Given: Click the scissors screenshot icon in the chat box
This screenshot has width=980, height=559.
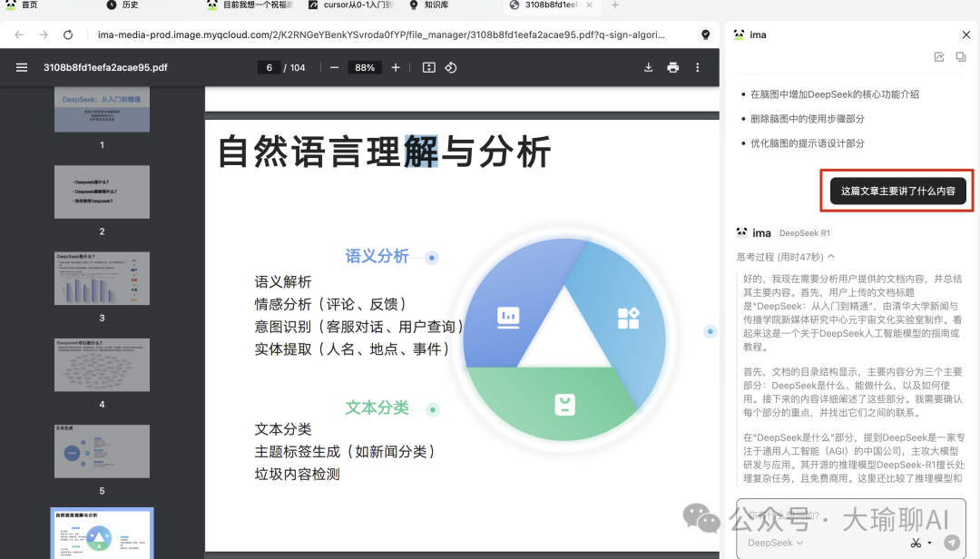Looking at the screenshot, I should coord(916,542).
